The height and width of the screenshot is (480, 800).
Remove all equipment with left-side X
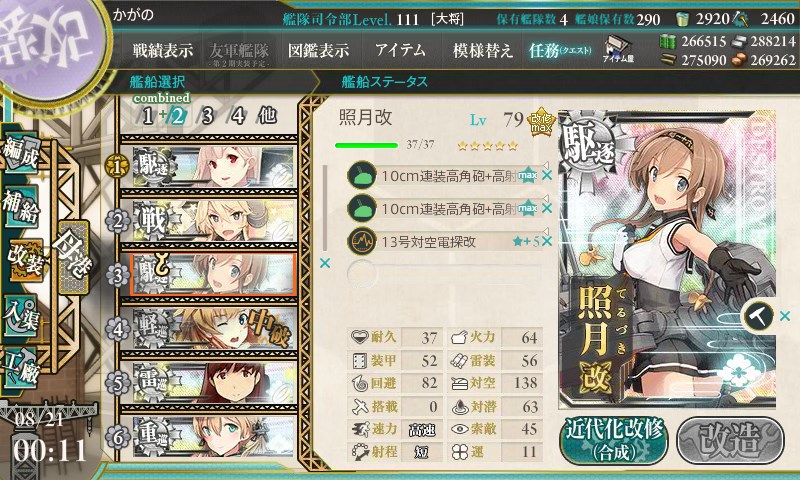tap(324, 263)
